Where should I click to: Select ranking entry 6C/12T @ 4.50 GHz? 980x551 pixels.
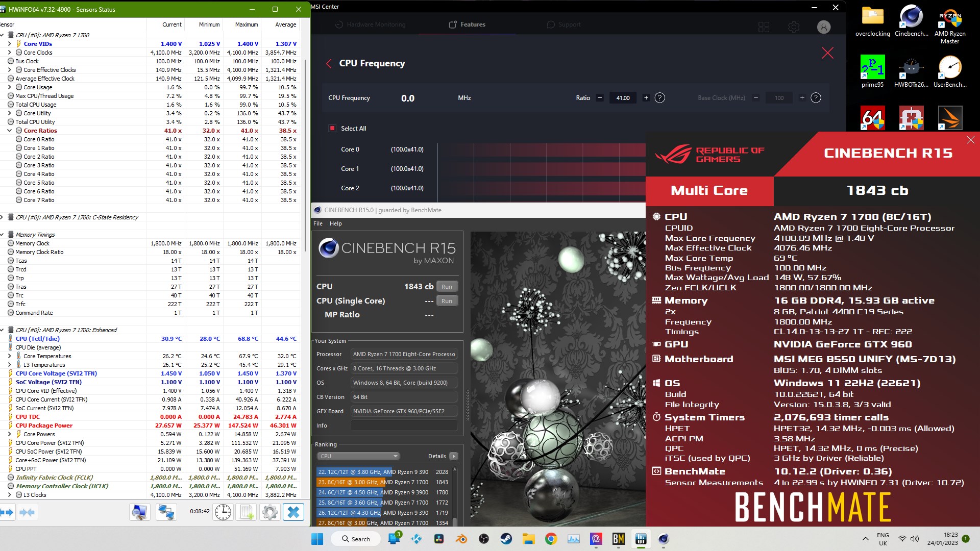383,492
